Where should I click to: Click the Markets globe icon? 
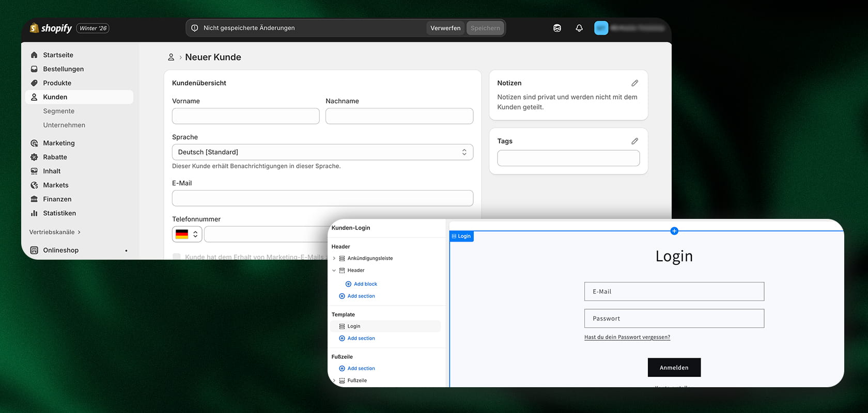[34, 185]
